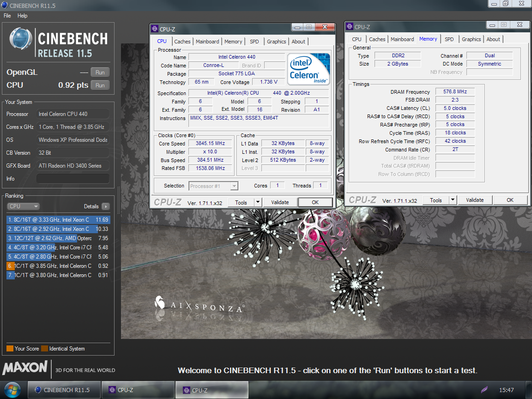Open the File menu

[x=7, y=16]
